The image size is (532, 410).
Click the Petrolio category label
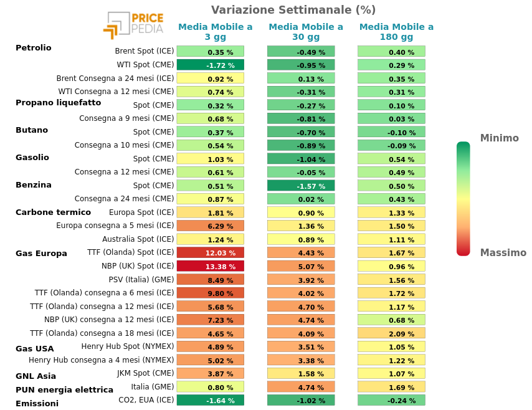click(x=33, y=47)
